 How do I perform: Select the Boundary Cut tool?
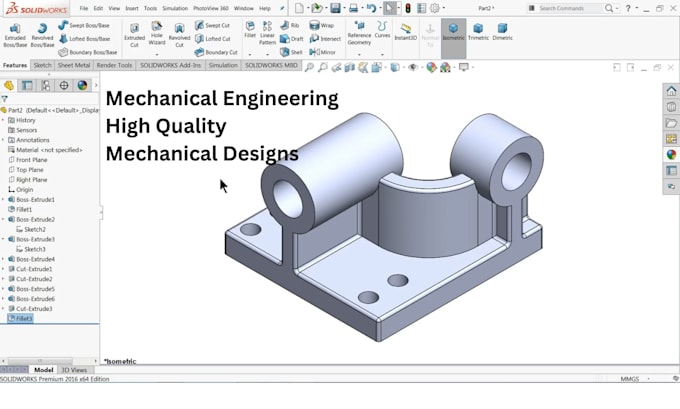(216, 52)
